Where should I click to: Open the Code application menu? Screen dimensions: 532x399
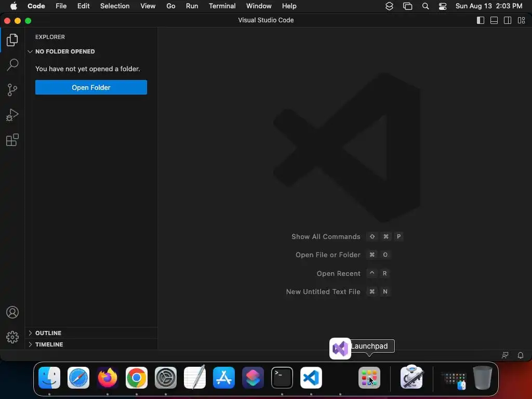pyautogui.click(x=36, y=6)
